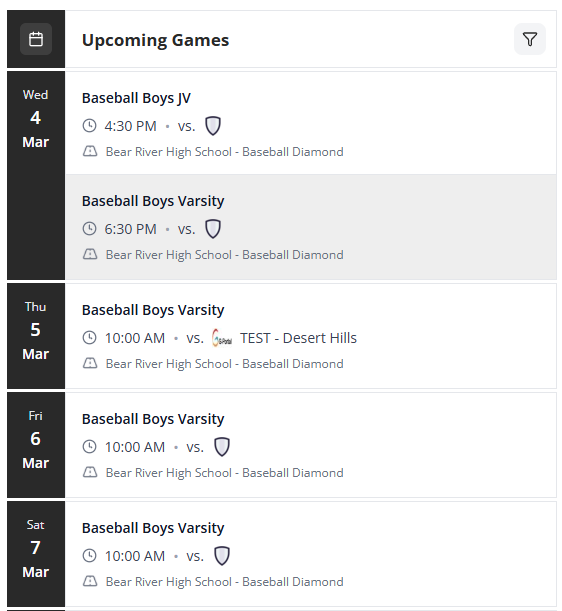Click clock icon beside 4:30 PM

tap(89, 126)
